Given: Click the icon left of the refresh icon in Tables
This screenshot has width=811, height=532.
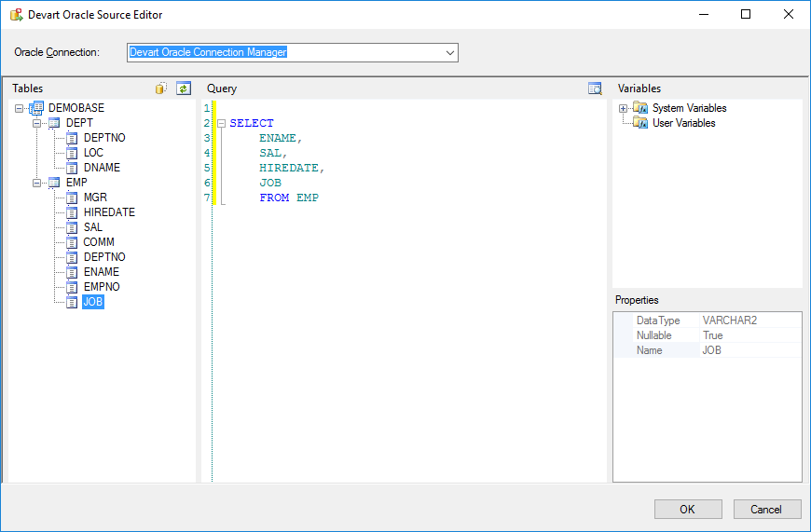Looking at the screenshot, I should (x=161, y=89).
